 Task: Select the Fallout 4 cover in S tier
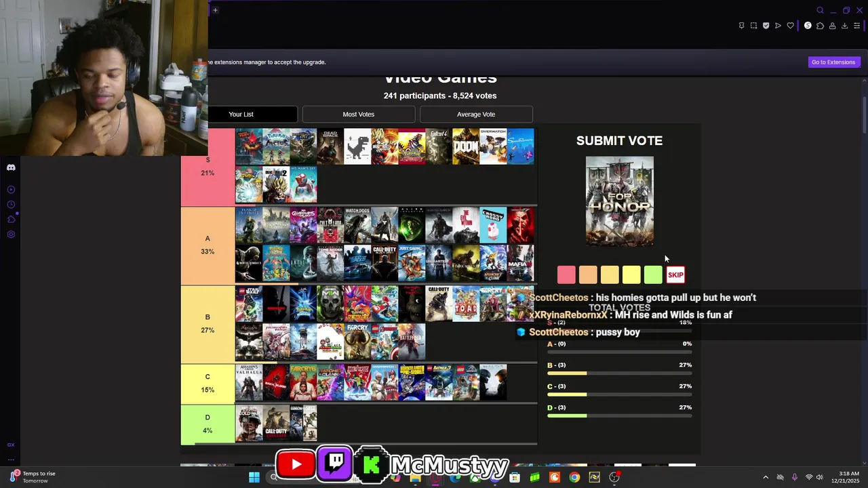coord(439,146)
